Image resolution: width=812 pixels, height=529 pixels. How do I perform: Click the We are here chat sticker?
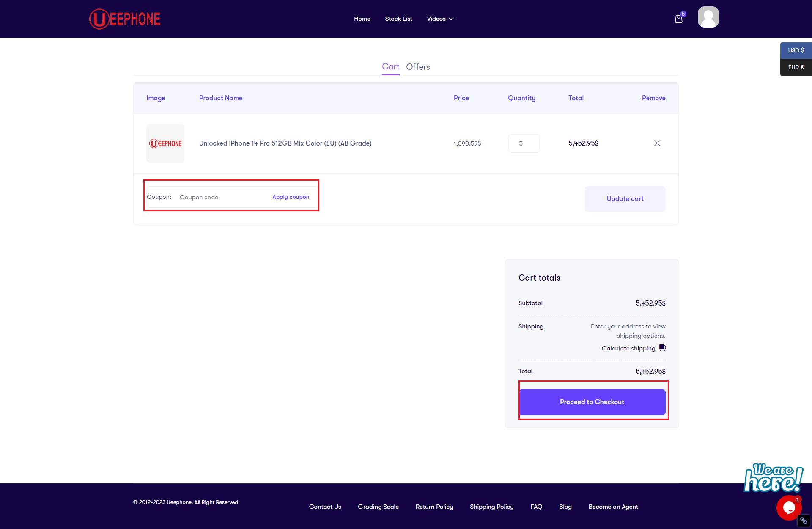pyautogui.click(x=774, y=478)
